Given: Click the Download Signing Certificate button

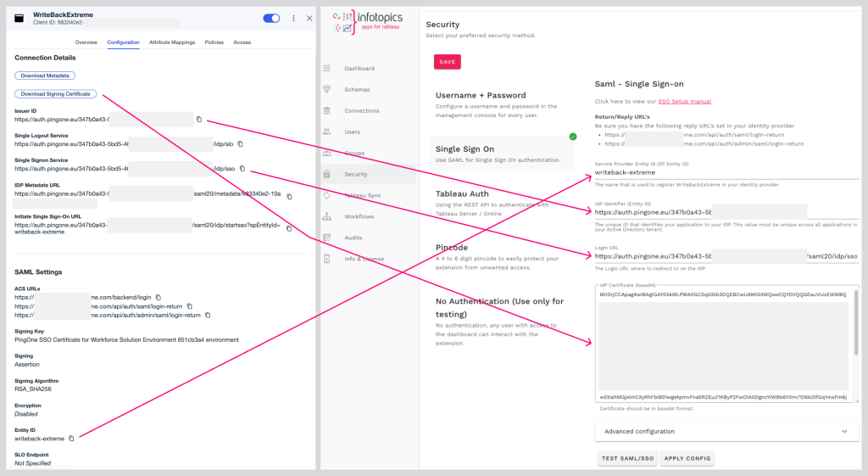Looking at the screenshot, I should 56,93.
